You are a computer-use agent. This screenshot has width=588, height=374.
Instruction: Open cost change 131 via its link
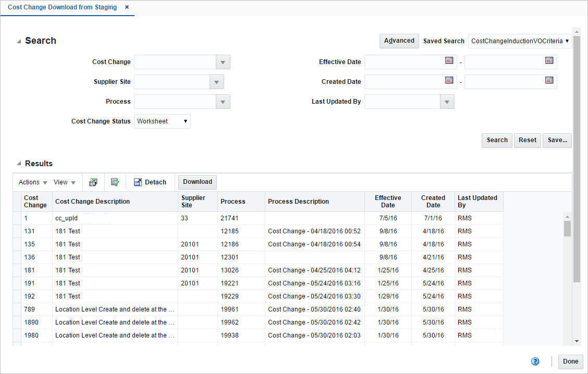(x=29, y=231)
